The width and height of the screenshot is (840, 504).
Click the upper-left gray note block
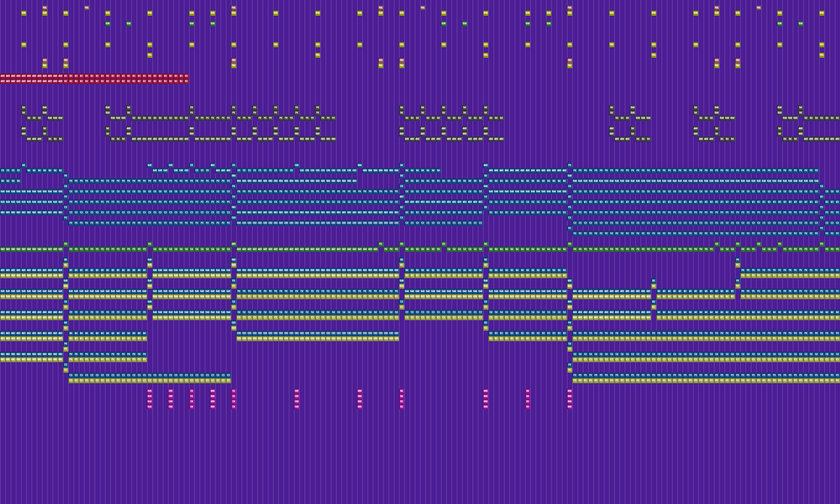coord(24,108)
